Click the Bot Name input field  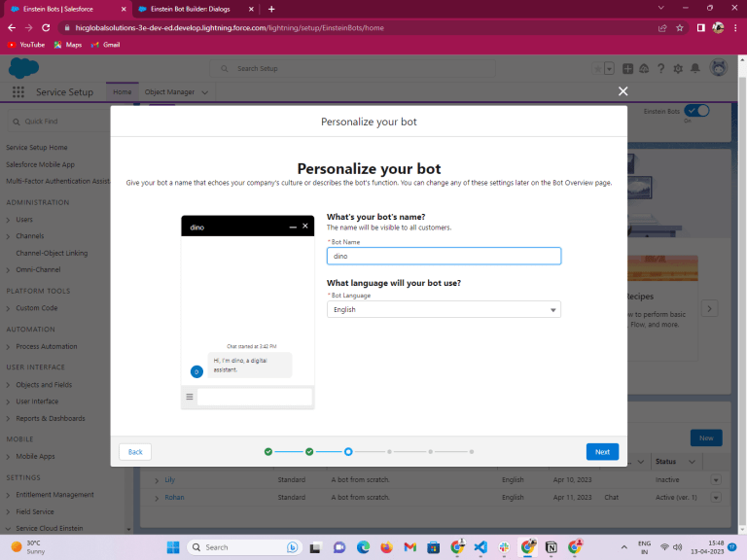[444, 257]
